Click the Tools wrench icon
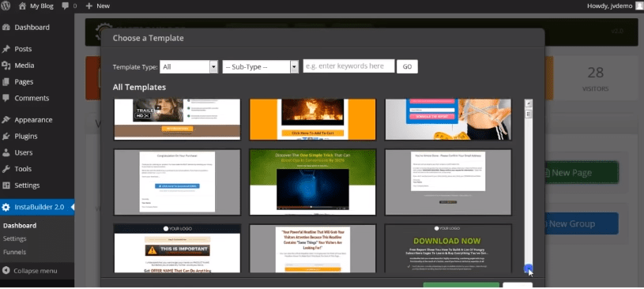 [6, 169]
